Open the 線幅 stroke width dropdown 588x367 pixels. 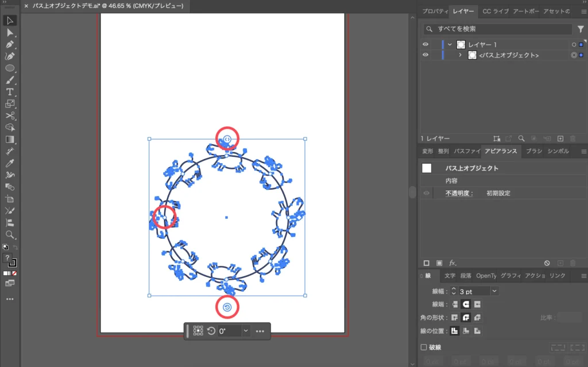tap(494, 292)
